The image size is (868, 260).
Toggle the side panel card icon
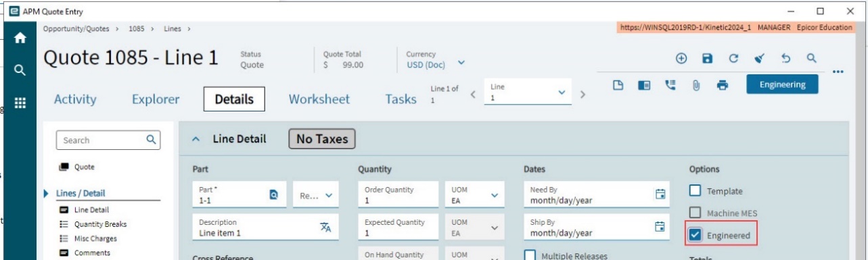click(x=644, y=85)
